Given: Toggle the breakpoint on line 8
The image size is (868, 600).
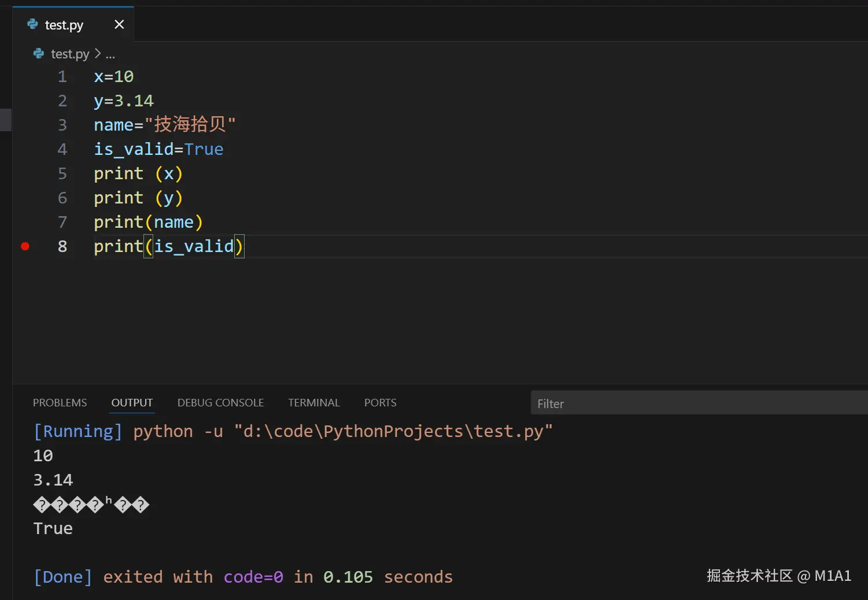Looking at the screenshot, I should click(x=25, y=246).
